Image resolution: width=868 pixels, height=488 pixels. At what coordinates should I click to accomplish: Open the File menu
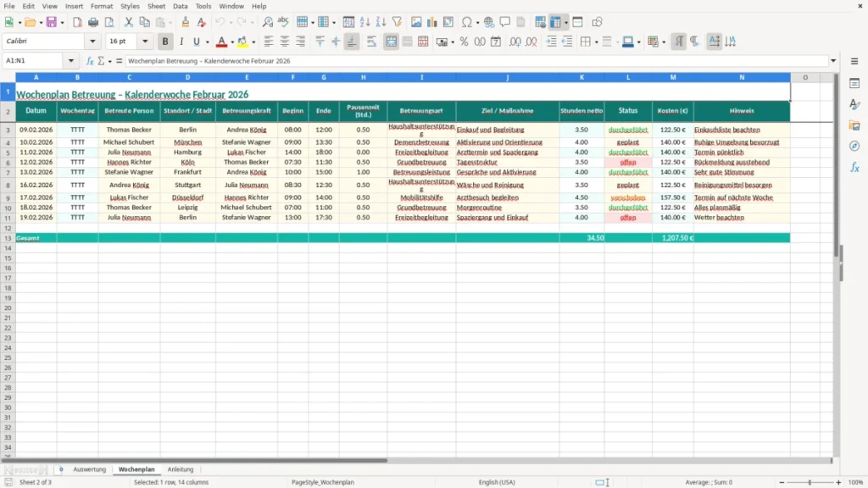tap(9, 6)
